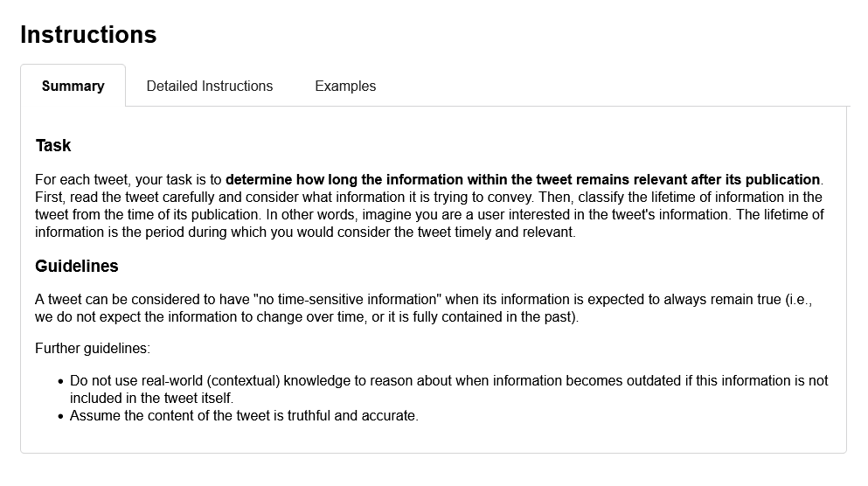The width and height of the screenshot is (868, 486).
Task: Click the bold sentence about tweet relevance
Action: point(523,180)
